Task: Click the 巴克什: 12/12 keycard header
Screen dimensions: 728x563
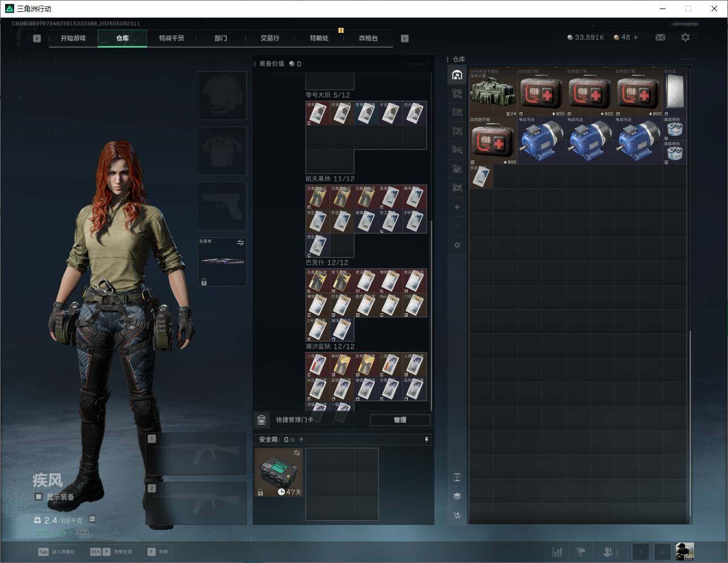Action: point(327,263)
